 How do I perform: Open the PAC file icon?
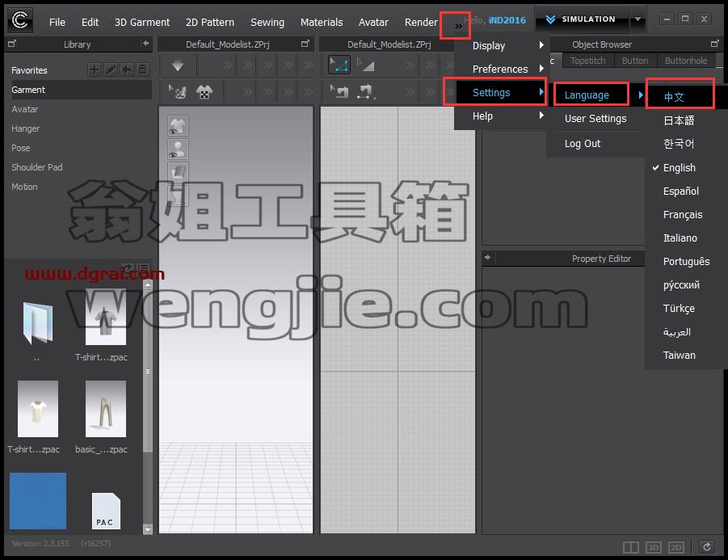[x=106, y=511]
